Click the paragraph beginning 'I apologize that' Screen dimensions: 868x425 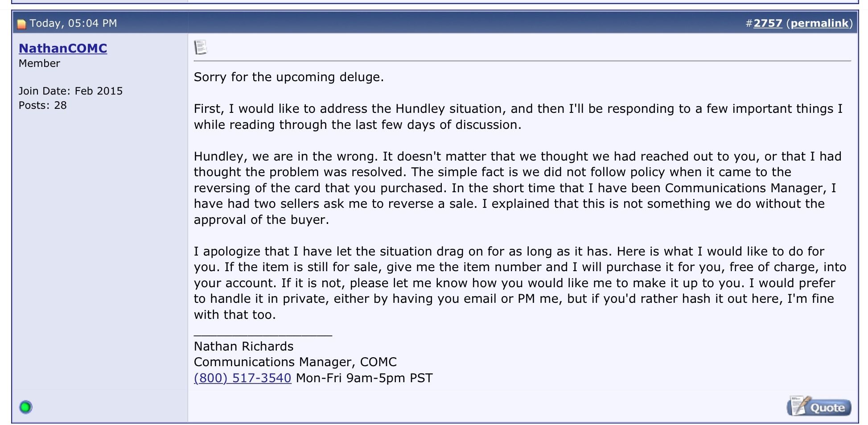520,283
